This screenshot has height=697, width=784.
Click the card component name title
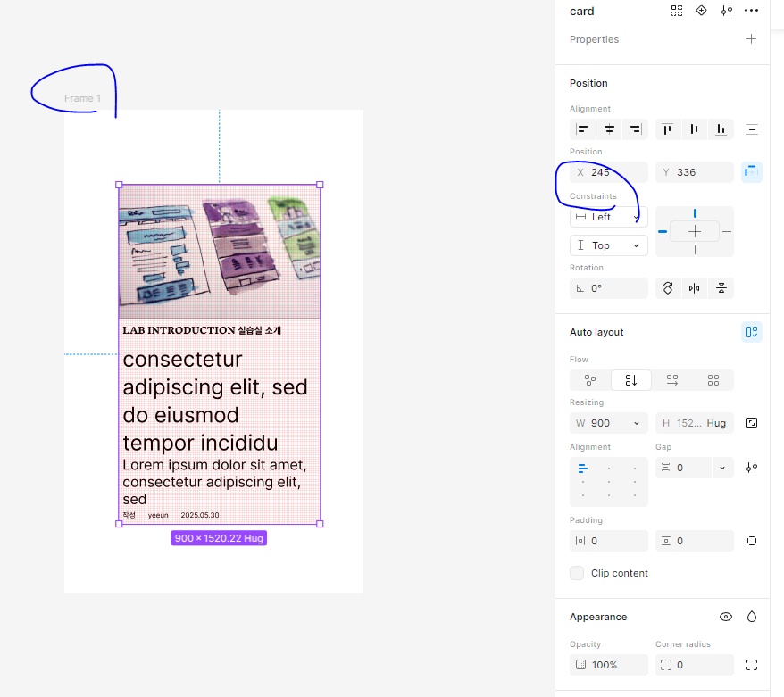tap(582, 12)
